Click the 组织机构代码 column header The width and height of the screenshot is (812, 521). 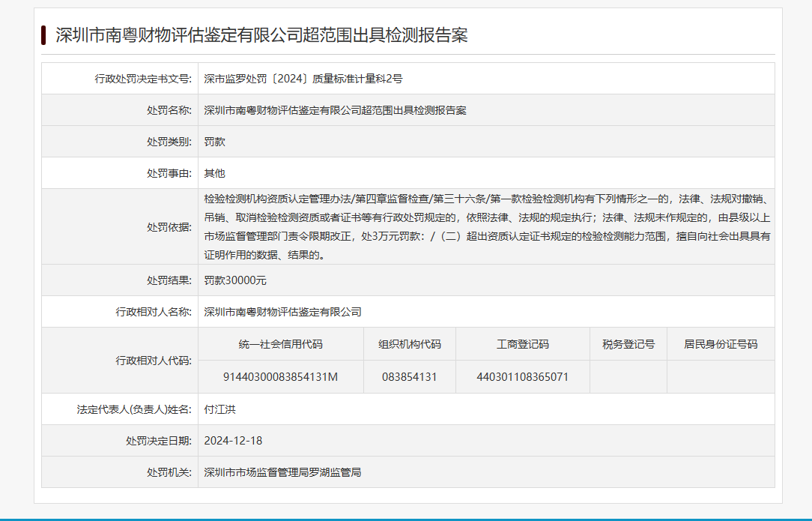(410, 344)
